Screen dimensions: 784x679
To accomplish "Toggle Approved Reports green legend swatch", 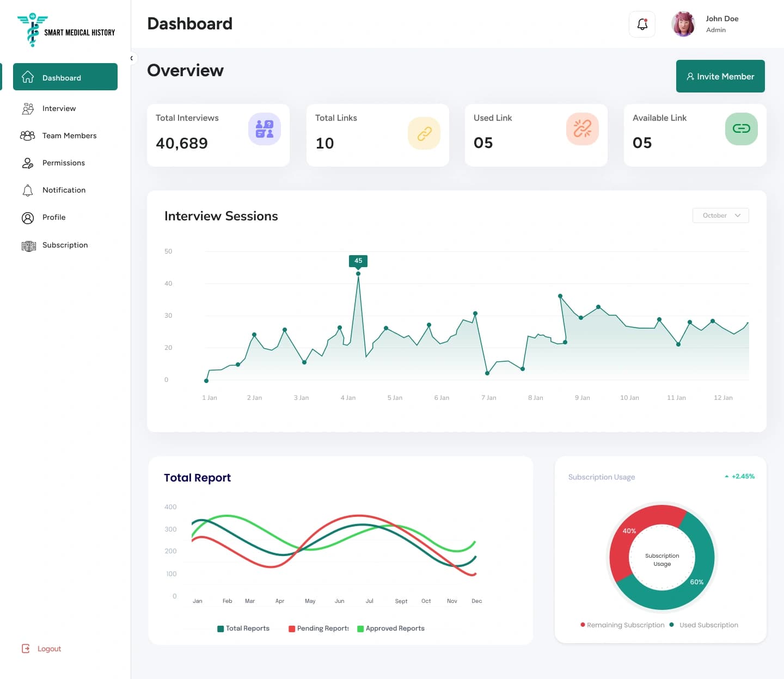I will pos(360,629).
